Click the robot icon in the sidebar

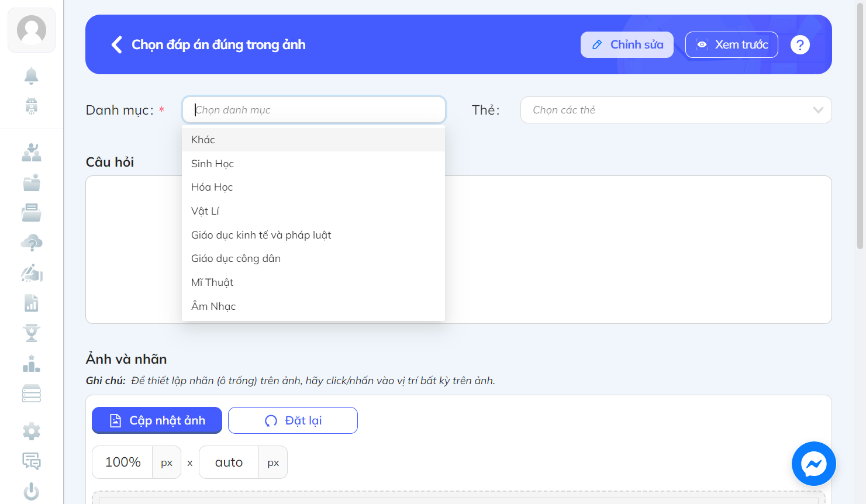(x=32, y=106)
